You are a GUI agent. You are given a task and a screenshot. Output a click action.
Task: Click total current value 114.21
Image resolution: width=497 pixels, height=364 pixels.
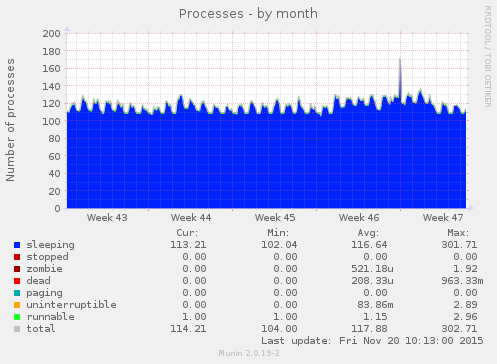[x=188, y=329]
